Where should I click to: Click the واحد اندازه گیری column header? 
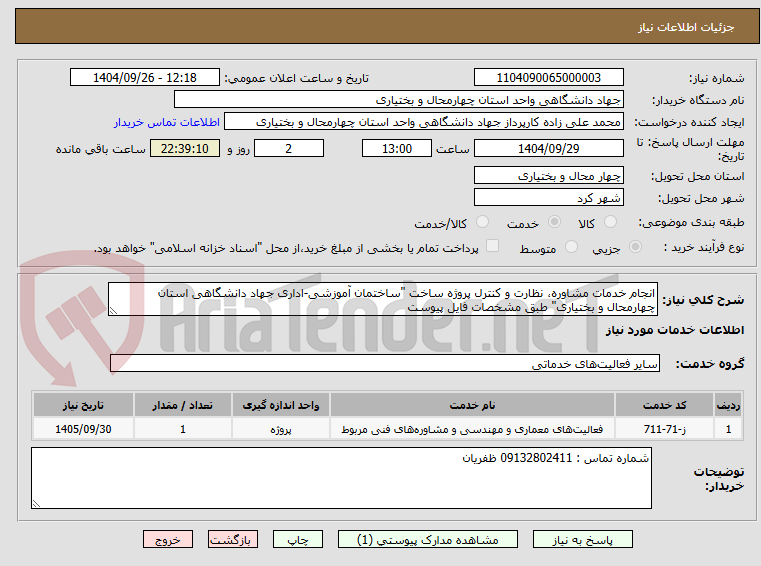(281, 405)
